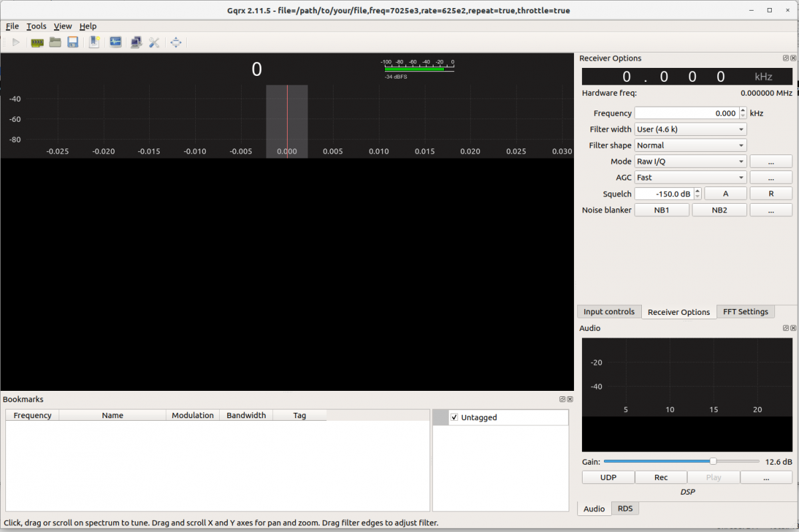The image size is (799, 532).
Task: Toggle the Untagged checkbox
Action: click(454, 417)
